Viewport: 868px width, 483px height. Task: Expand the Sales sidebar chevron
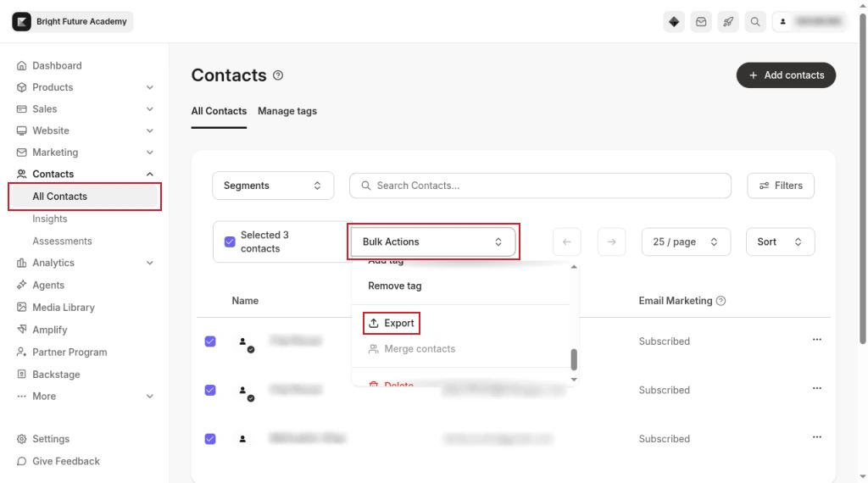coord(149,109)
